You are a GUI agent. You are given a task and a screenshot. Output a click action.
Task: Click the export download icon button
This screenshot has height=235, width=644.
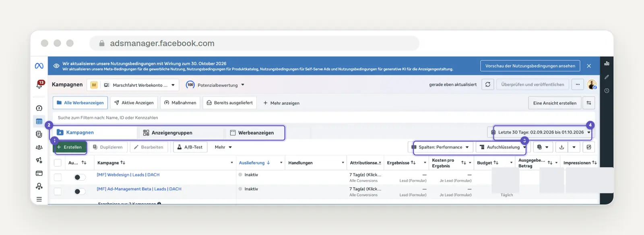tap(561, 147)
